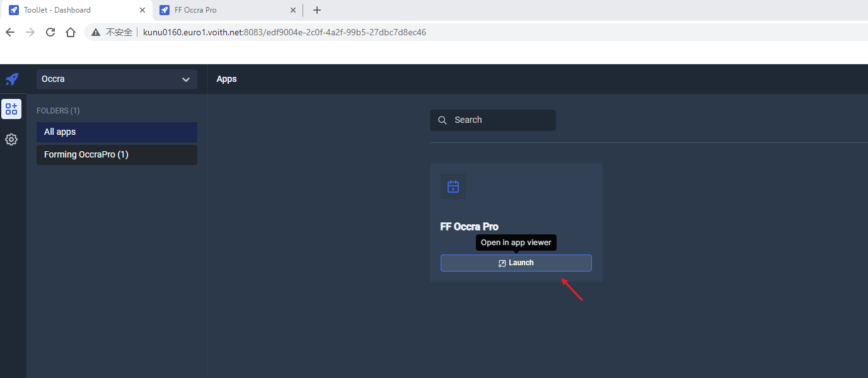Open the Occra workspace dropdown
This screenshot has width=868, height=378.
(x=116, y=79)
